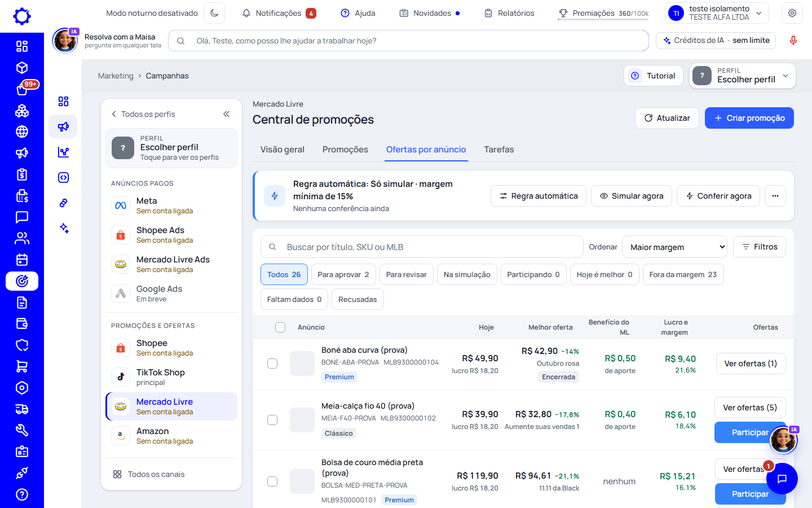
Task: Click the shopping bag icon with 99+ badge
Action: [x=22, y=89]
